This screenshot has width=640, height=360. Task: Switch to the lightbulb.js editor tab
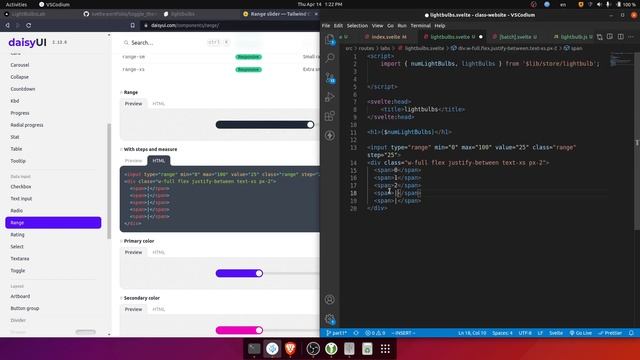[573, 37]
